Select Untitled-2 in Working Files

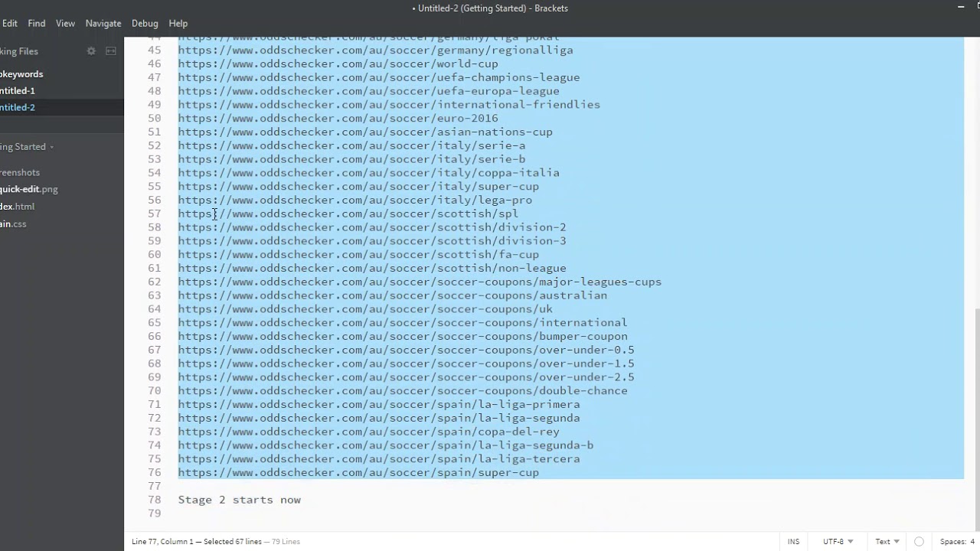[18, 107]
